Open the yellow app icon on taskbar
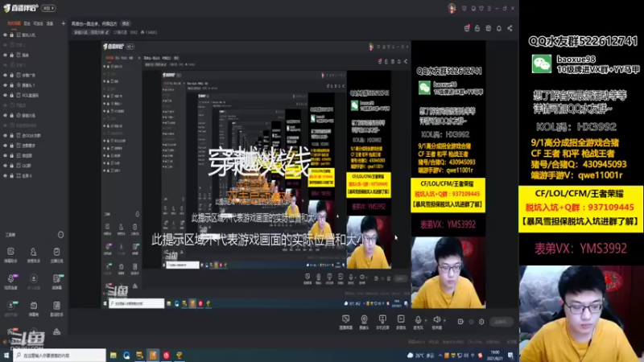 point(180,356)
